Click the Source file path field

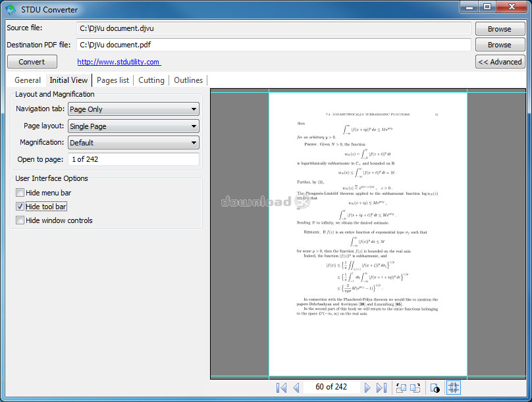pyautogui.click(x=274, y=28)
